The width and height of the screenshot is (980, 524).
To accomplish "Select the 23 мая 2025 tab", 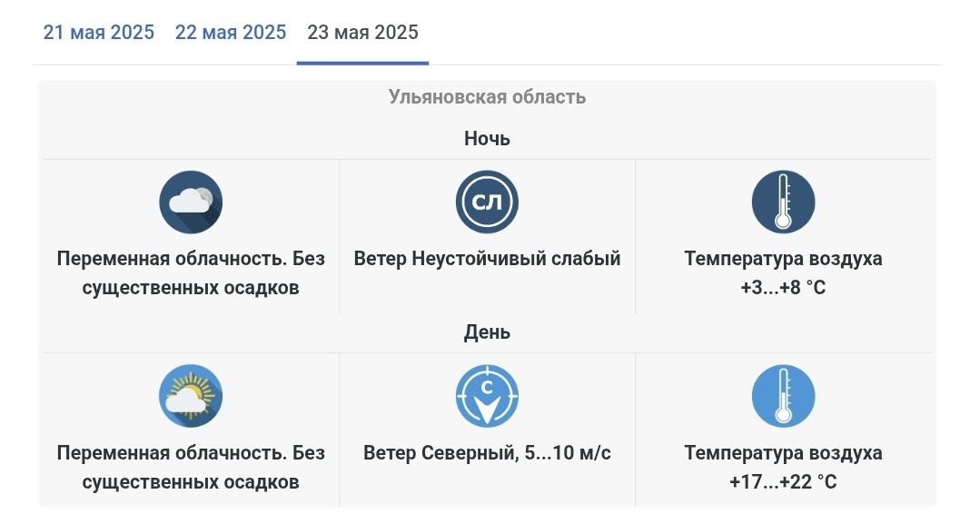I will point(362,32).
